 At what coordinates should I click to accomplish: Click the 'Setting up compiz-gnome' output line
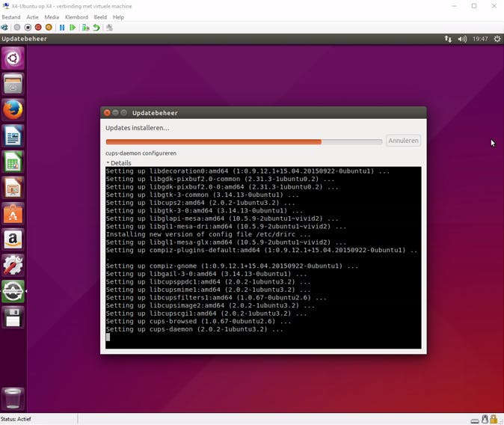[x=232, y=266]
